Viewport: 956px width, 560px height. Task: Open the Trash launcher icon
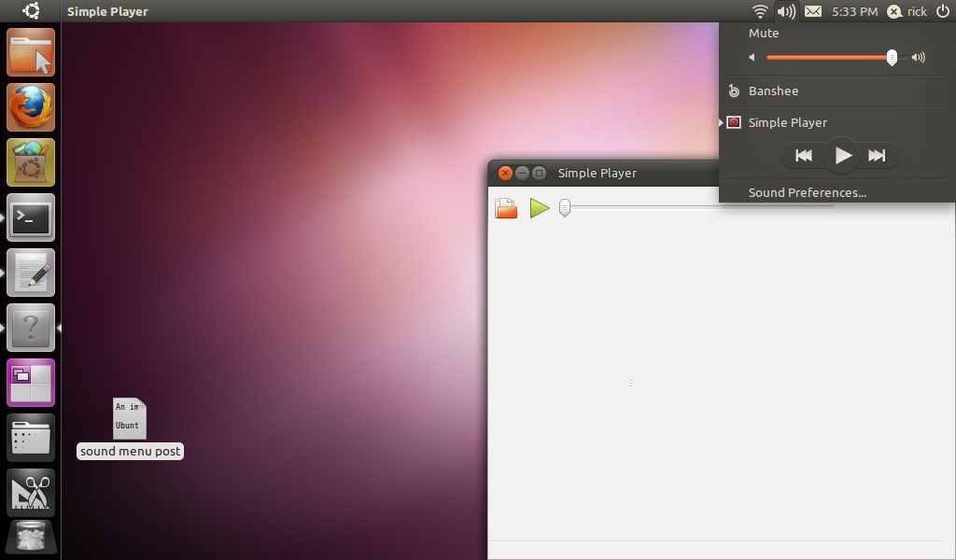click(x=31, y=539)
